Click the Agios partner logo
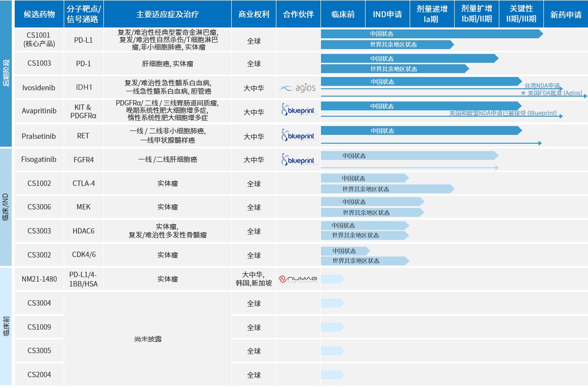588x388 pixels. click(x=298, y=88)
